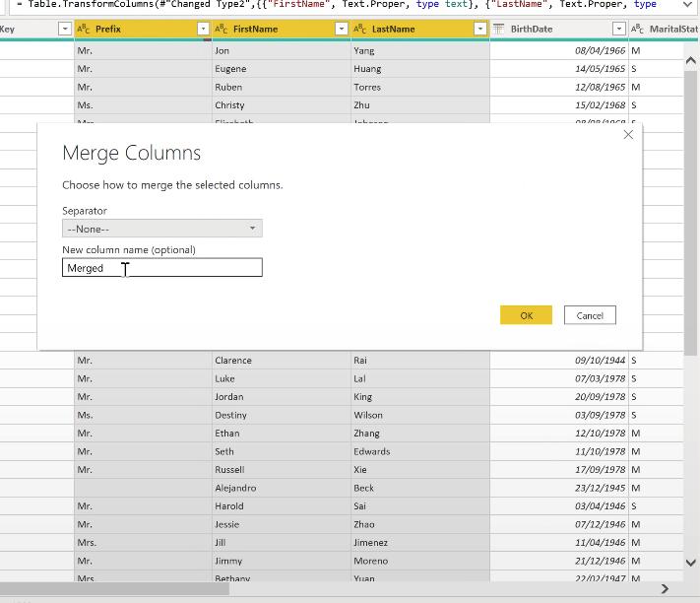The image size is (700, 603).
Task: Select the cell with first name Jon
Action: click(x=282, y=51)
